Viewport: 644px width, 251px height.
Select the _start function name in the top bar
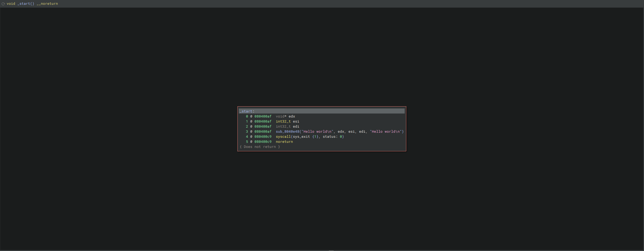pyautogui.click(x=25, y=4)
